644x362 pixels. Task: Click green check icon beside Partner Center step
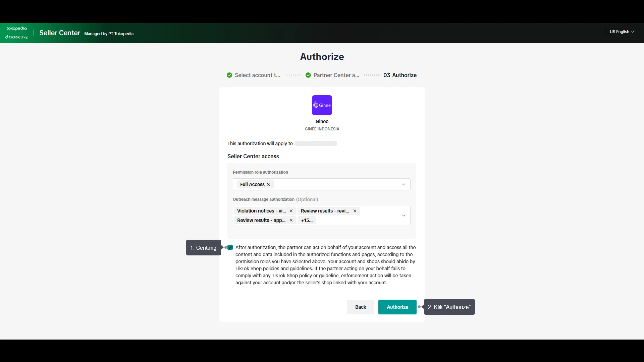[308, 75]
